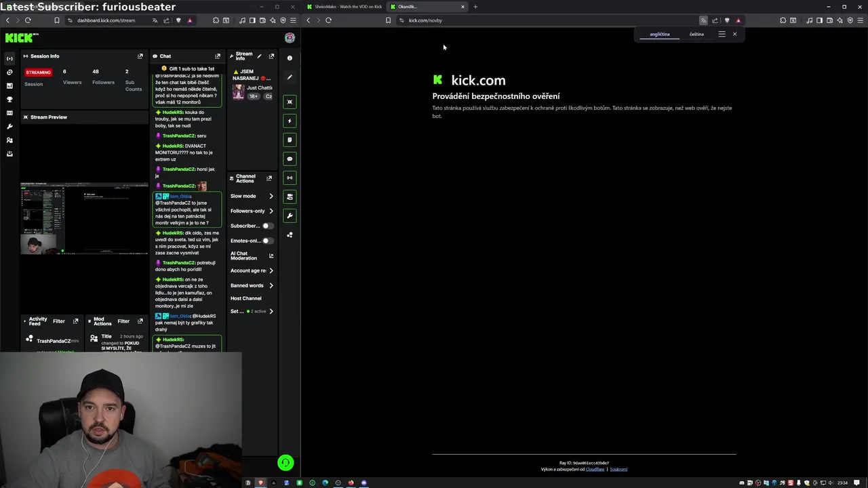Open AI Chat Moderation external icon
This screenshot has height=488, width=868.
[271, 256]
